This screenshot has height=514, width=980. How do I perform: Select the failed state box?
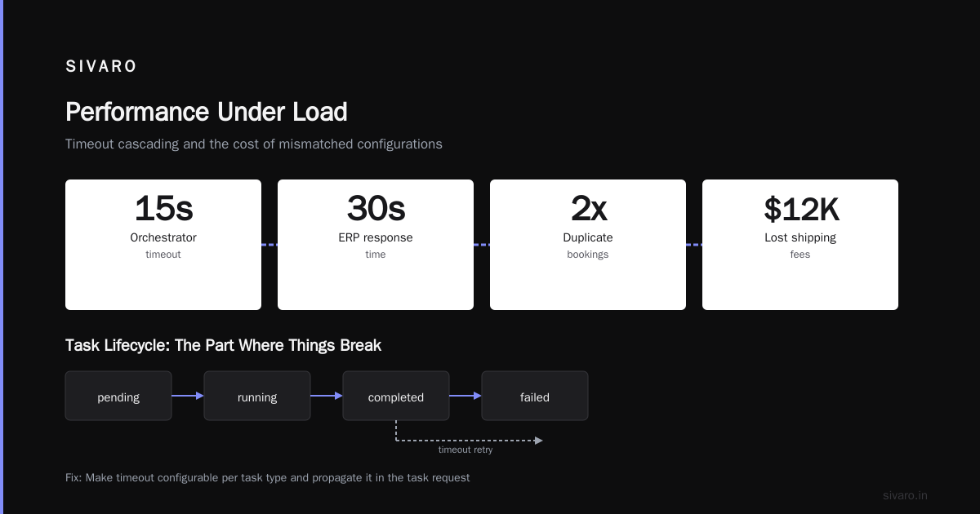[535, 396]
